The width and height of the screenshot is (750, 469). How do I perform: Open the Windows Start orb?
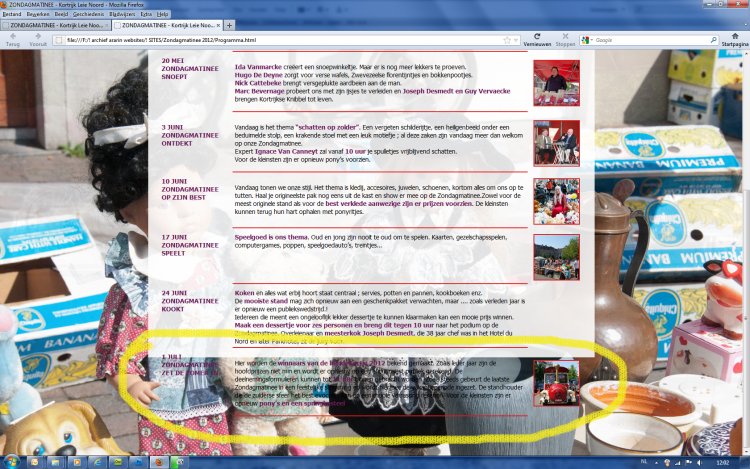(11, 462)
